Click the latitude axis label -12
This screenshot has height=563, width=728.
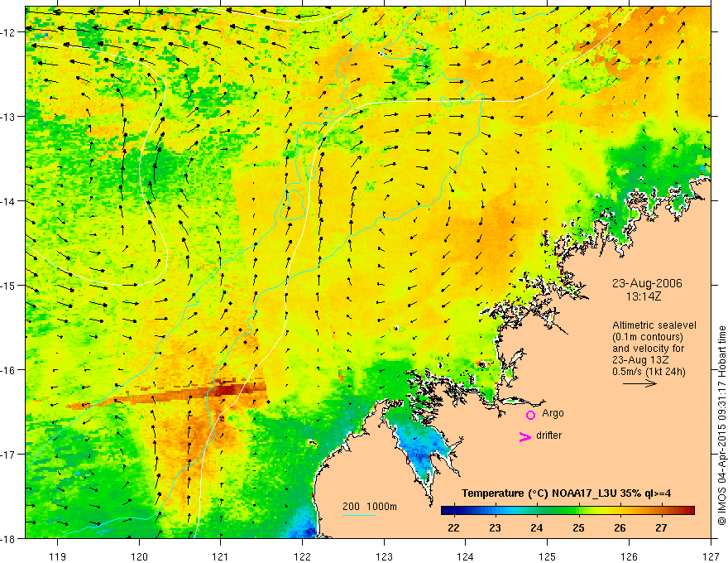[x=9, y=32]
